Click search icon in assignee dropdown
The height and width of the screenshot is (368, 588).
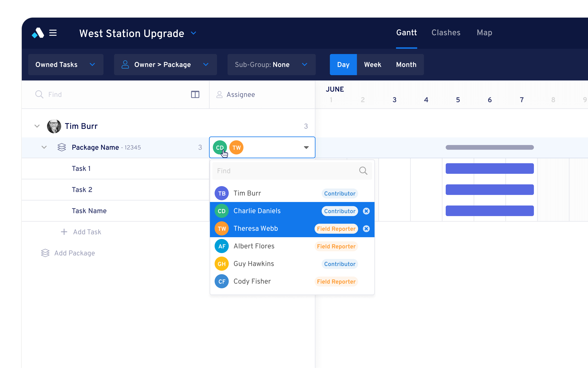363,171
